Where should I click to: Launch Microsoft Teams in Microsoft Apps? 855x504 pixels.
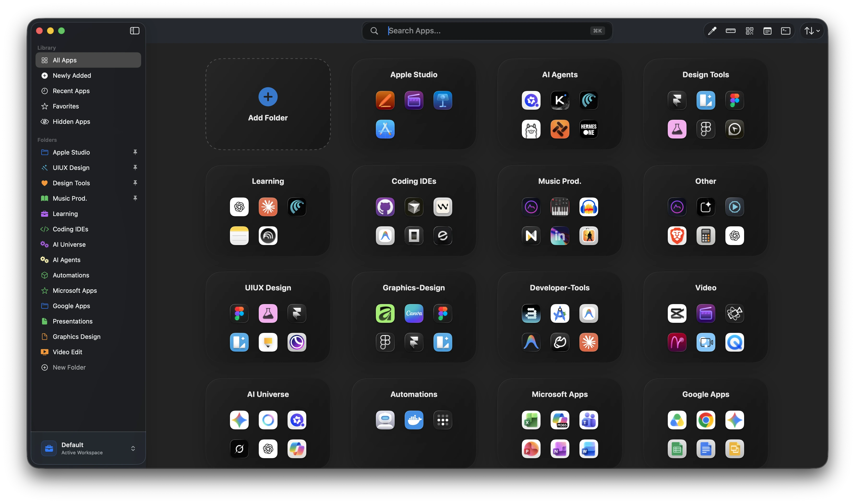point(588,420)
